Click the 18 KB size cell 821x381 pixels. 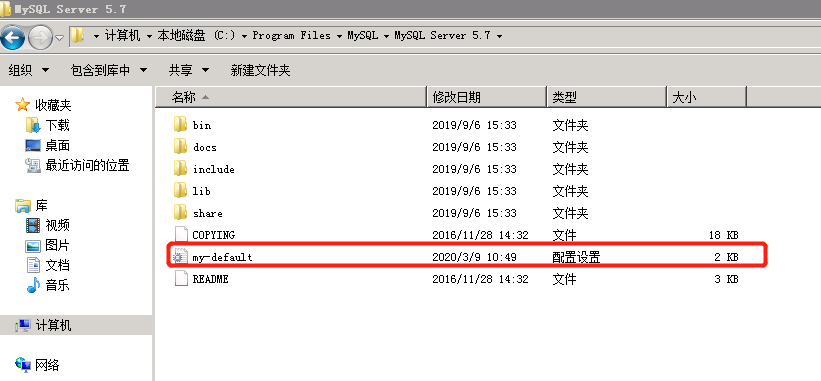[x=723, y=235]
